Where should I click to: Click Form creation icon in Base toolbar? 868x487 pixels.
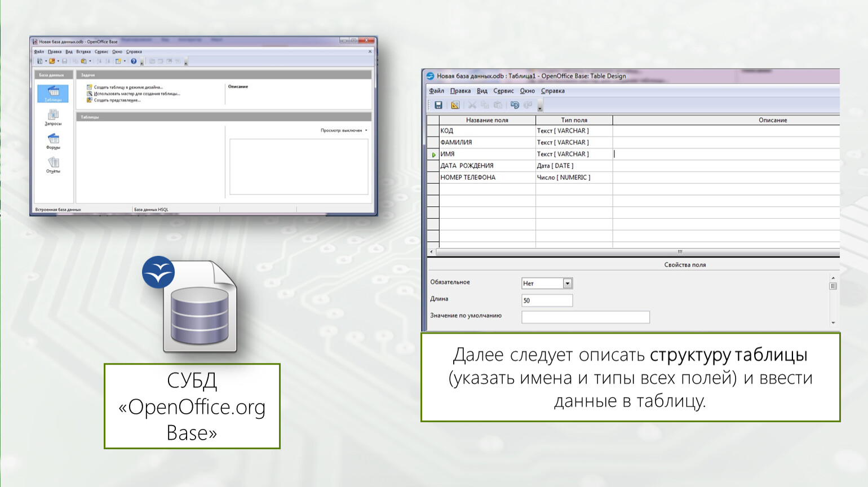(x=118, y=61)
